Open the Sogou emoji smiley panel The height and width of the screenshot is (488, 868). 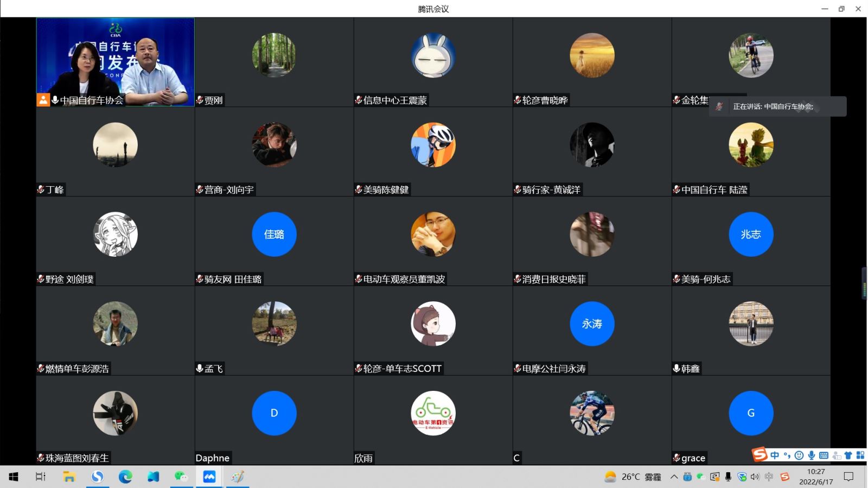click(x=799, y=455)
